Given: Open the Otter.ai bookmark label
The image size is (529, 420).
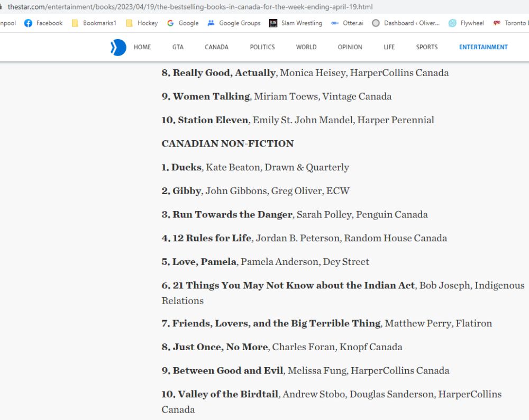Looking at the screenshot, I should (x=353, y=23).
